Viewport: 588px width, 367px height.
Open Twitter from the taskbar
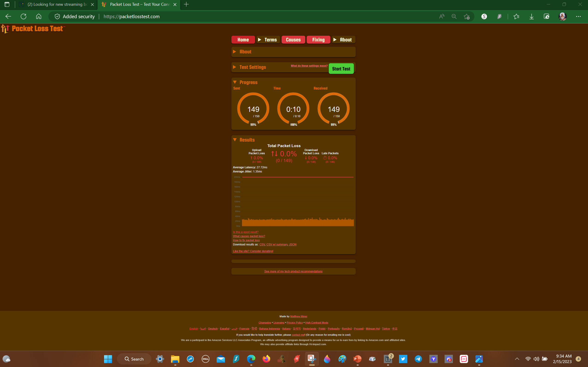click(403, 359)
